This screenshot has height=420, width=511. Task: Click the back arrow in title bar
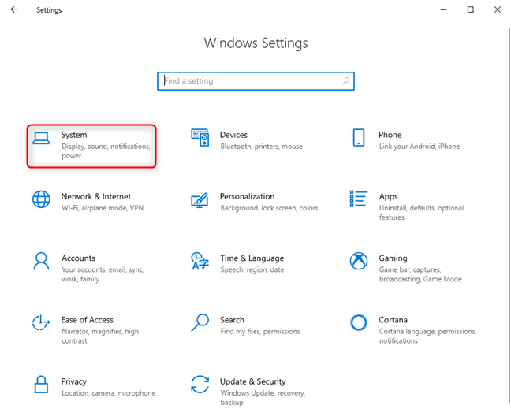click(14, 9)
